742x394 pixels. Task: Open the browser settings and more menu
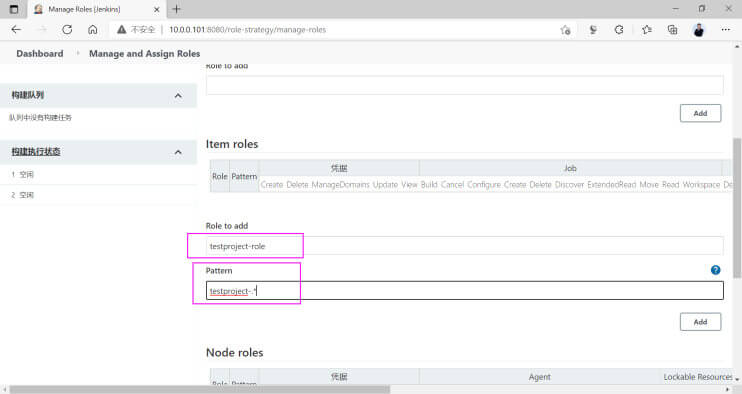tap(725, 30)
